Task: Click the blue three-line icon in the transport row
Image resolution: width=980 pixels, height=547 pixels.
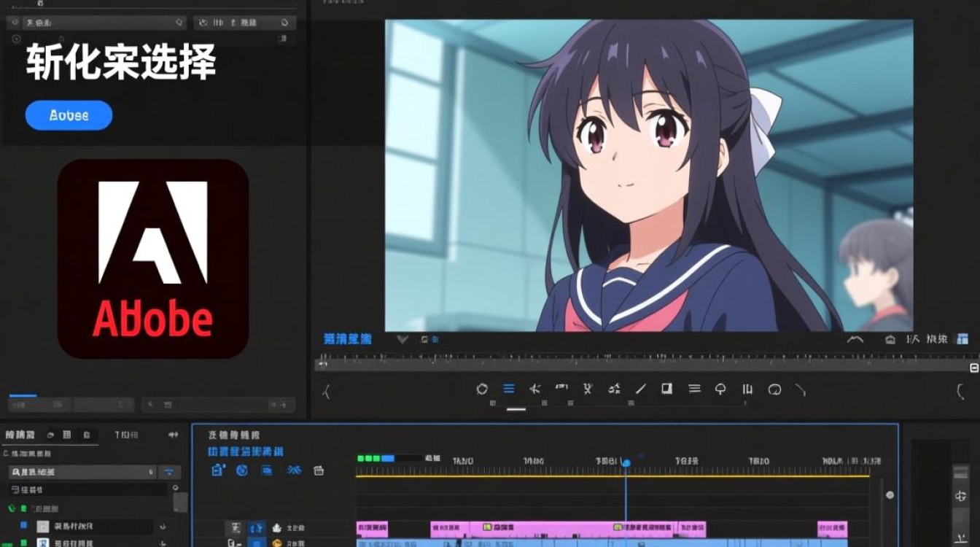Action: 509,389
